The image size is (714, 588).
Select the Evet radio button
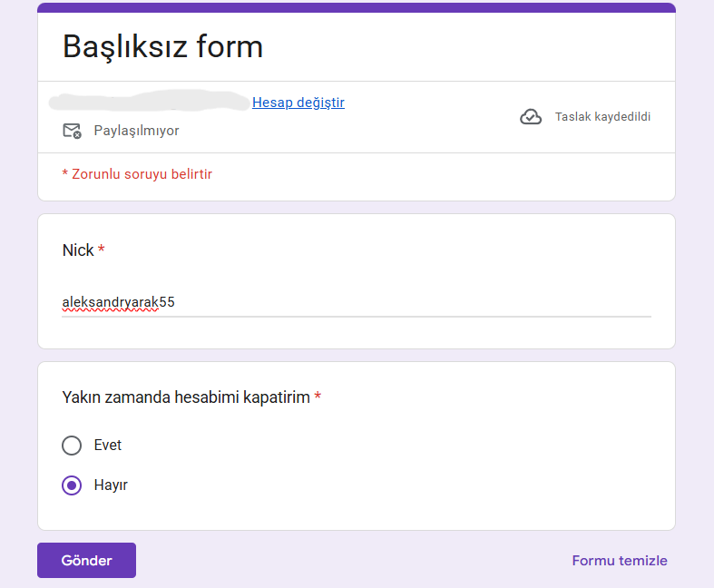(72, 446)
